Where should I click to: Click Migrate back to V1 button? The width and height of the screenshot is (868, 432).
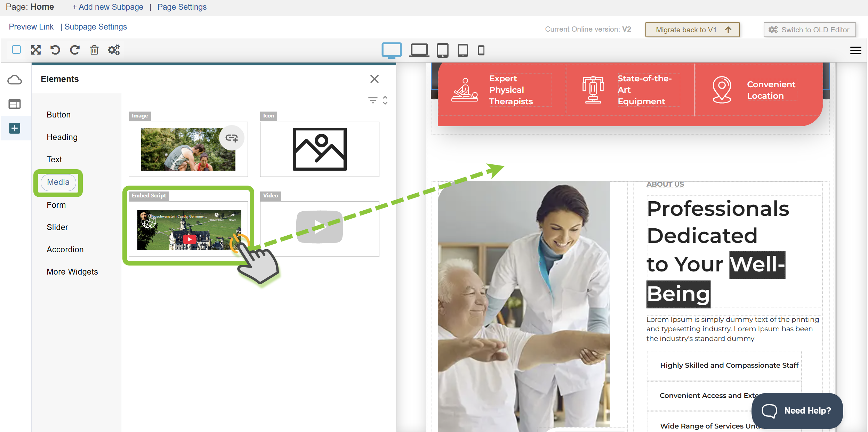pyautogui.click(x=692, y=30)
